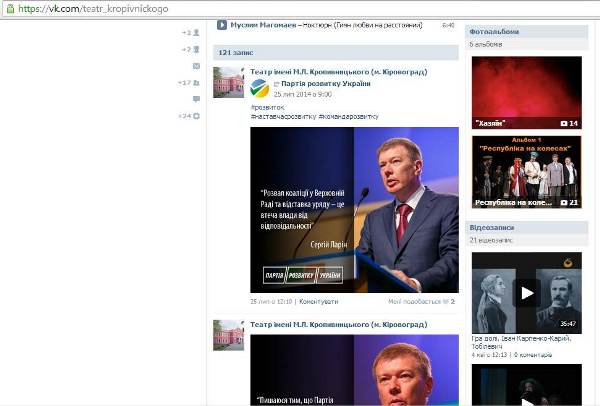Open the speech bubble comments icon

(196, 99)
